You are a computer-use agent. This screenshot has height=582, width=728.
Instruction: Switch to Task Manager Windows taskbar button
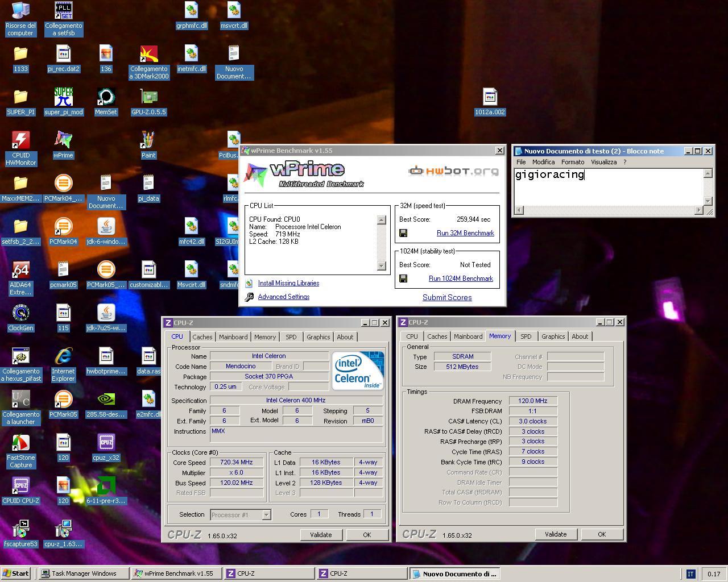click(x=83, y=573)
